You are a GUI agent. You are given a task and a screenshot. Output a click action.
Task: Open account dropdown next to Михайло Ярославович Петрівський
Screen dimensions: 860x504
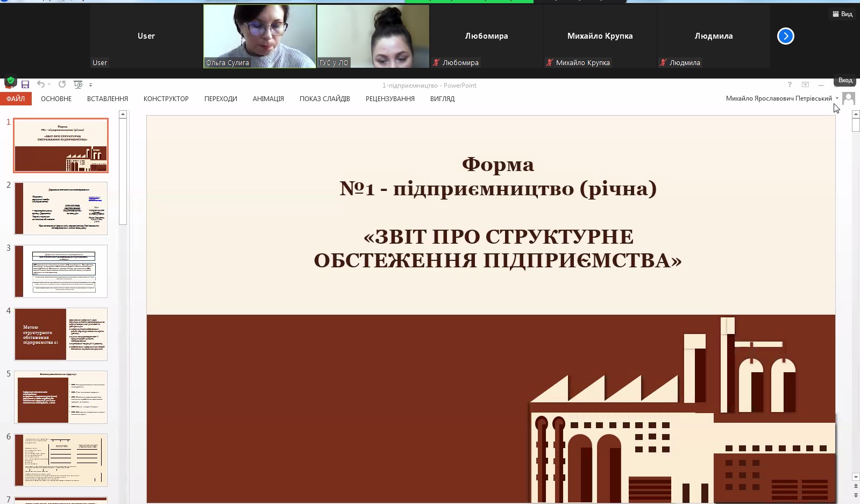[x=837, y=98]
